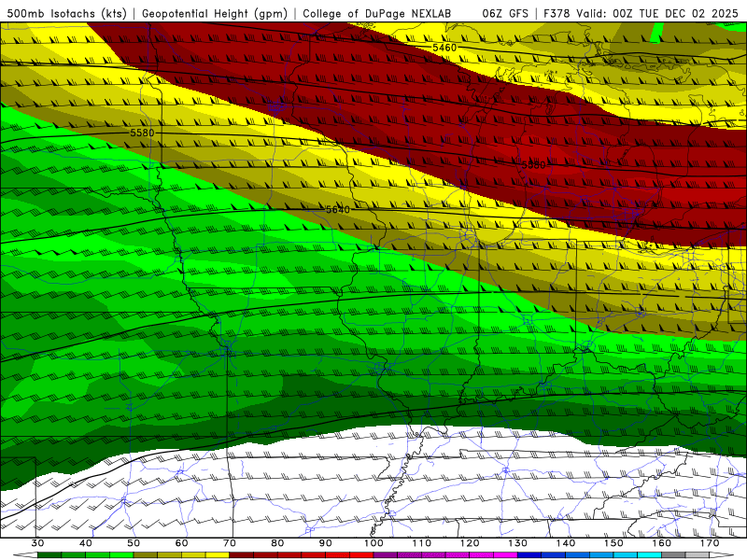
Task: Click the 80 value on the color scale
Action: tap(277, 543)
